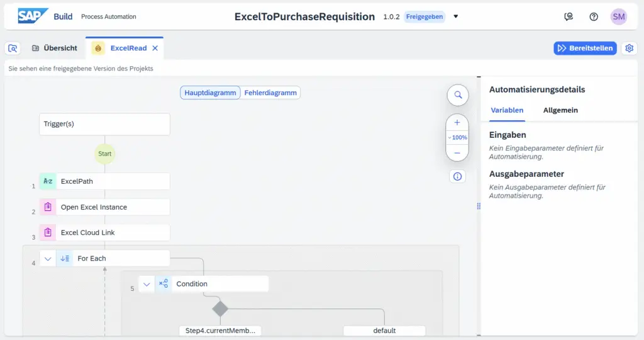Open the feedback headset icon

click(x=569, y=17)
